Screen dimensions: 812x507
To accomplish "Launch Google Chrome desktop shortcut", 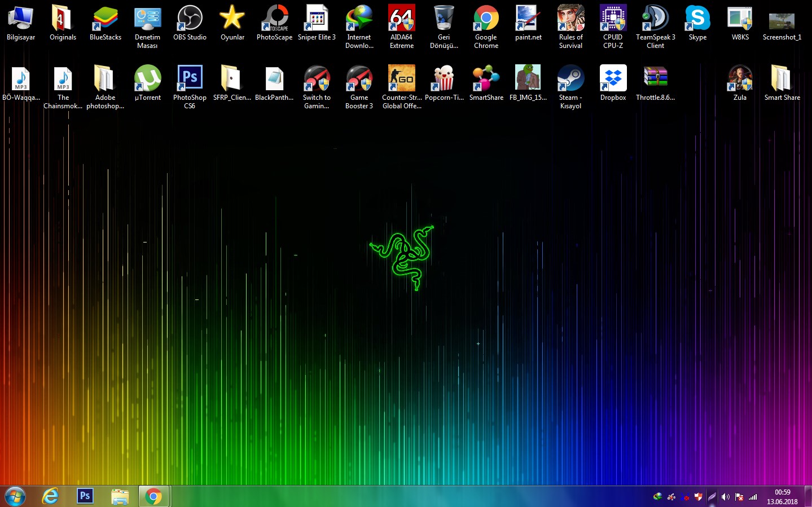I will pyautogui.click(x=486, y=27).
